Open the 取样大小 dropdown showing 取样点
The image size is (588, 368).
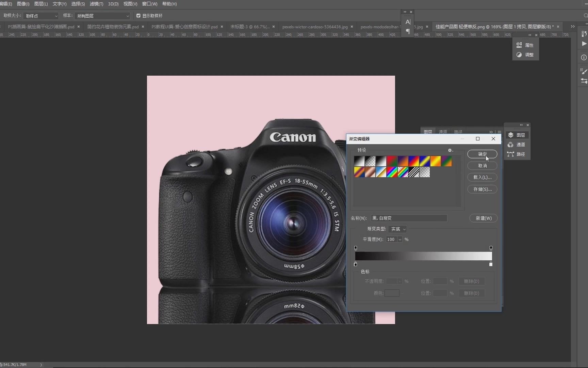(41, 16)
